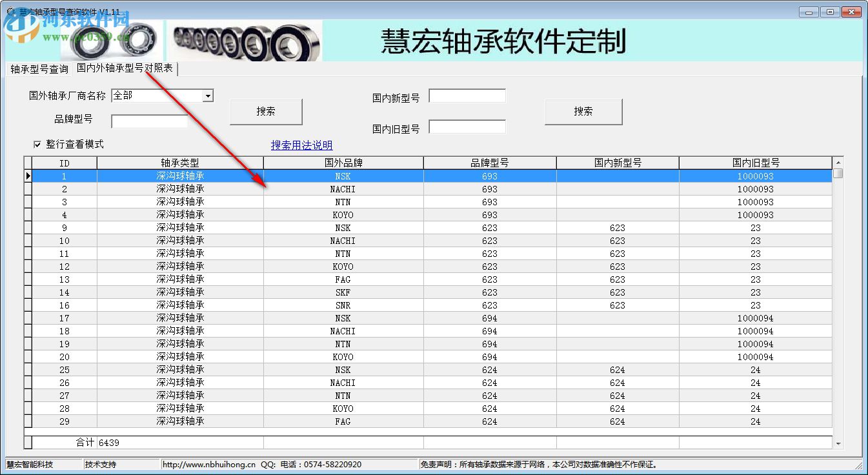This screenshot has height=475, width=868.
Task: Click inside the 国内旧型号 input field
Action: [x=467, y=127]
